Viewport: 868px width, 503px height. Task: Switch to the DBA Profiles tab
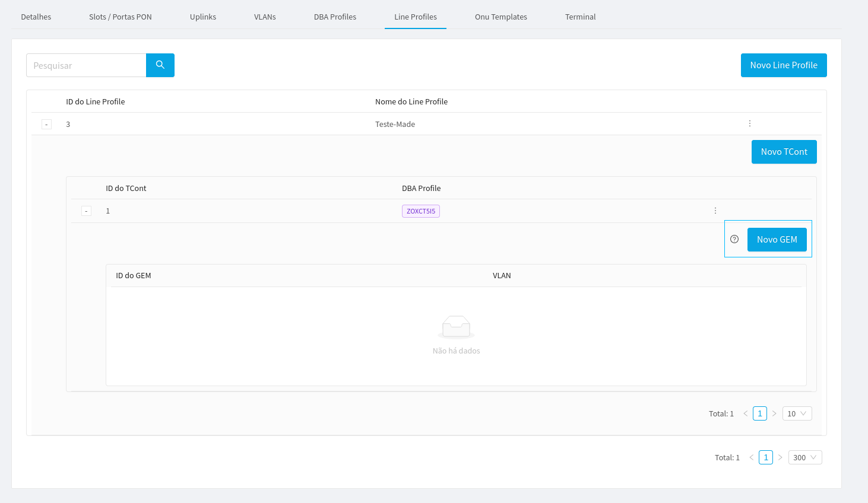335,17
